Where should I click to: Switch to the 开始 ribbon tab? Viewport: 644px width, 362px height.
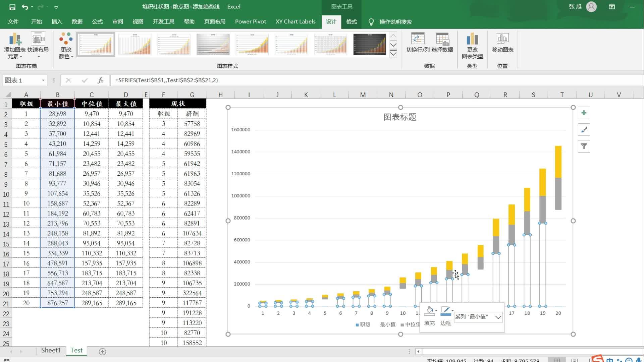click(x=36, y=21)
